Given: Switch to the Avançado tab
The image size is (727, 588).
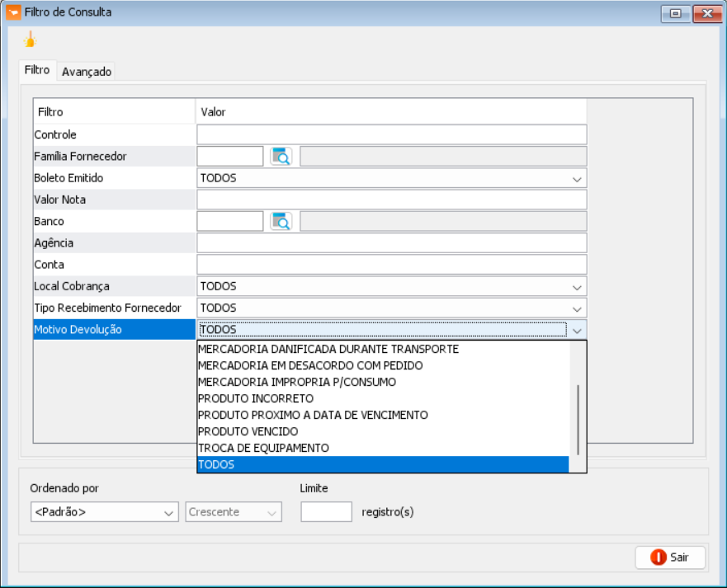Looking at the screenshot, I should click(x=87, y=72).
